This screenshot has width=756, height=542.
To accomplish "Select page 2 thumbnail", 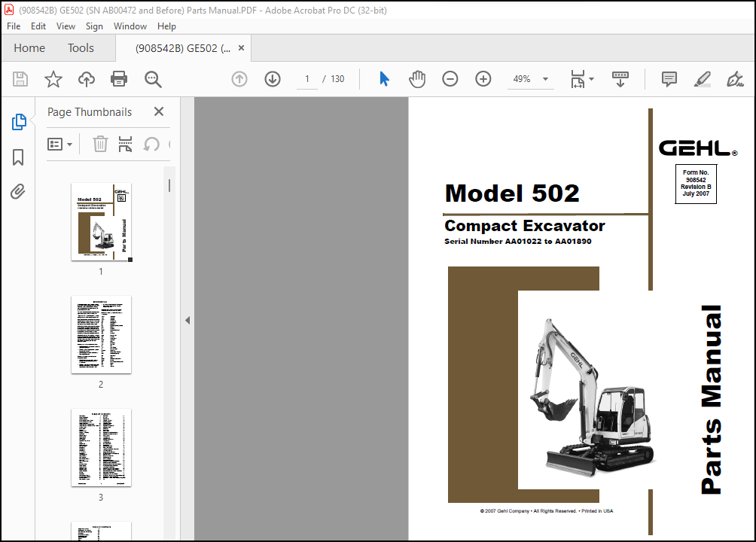I will pyautogui.click(x=101, y=335).
